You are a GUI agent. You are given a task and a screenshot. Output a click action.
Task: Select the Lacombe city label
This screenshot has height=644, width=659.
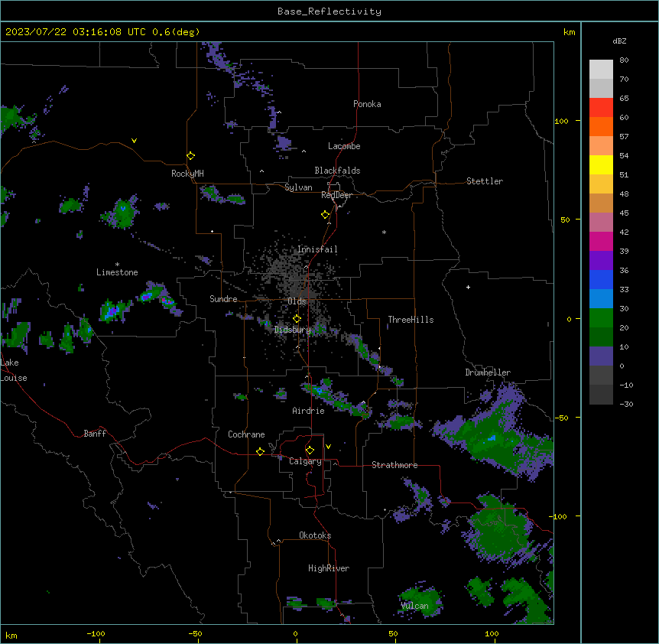[x=344, y=146]
